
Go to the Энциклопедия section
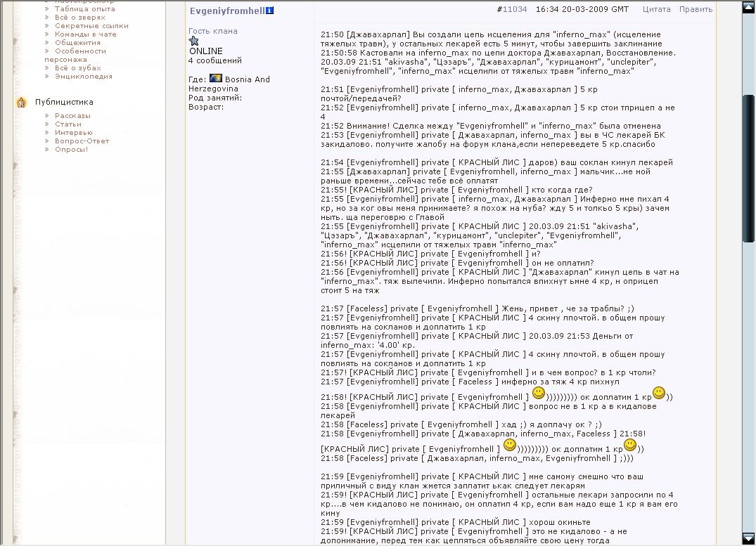(x=84, y=76)
